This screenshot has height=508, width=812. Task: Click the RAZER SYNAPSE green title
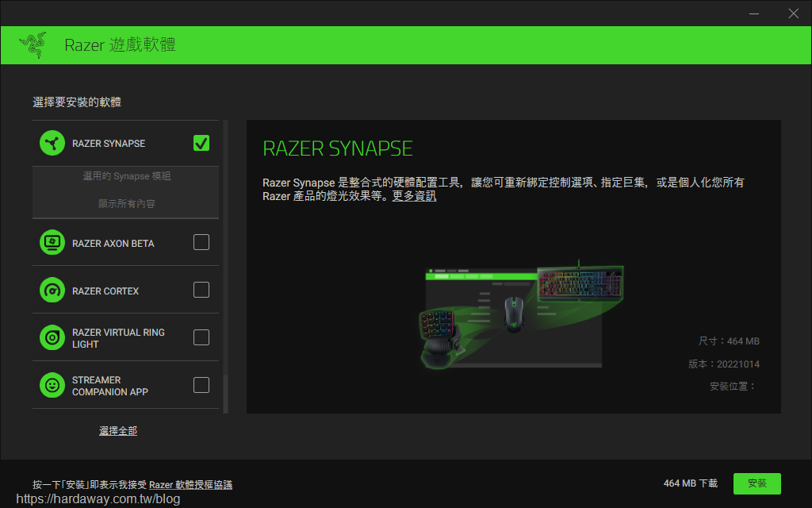pos(338,148)
